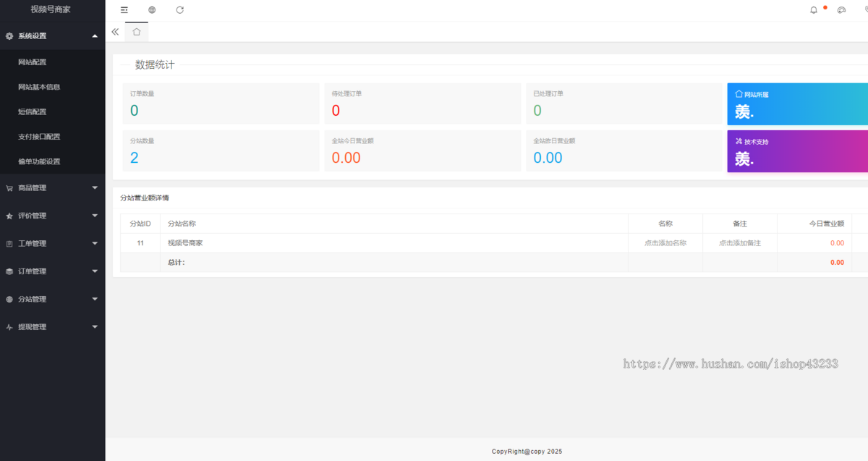Toggle the sidebar collapse icon in top bar
This screenshot has height=461, width=868.
(x=124, y=10)
